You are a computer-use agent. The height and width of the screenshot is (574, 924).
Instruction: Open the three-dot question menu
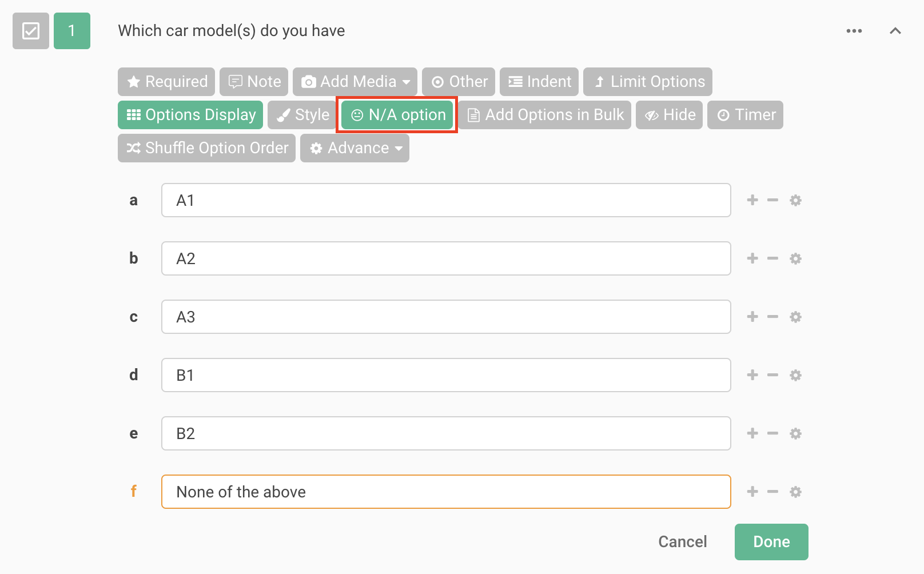[854, 31]
